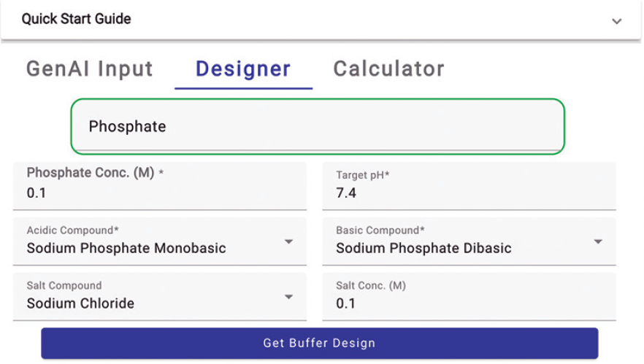Focus the Phosphate Conc. (M) value 0.1
The image size is (644, 364).
(37, 193)
